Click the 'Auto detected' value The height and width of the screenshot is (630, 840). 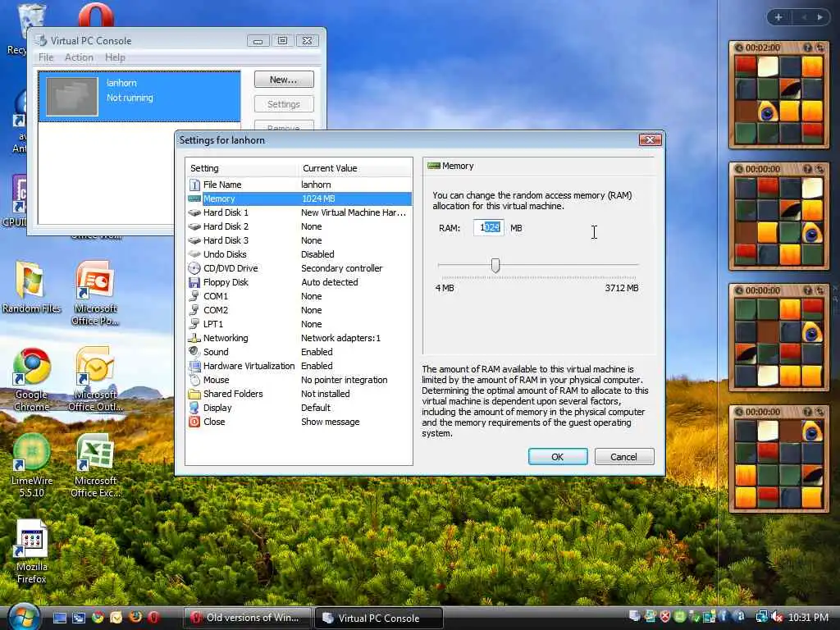pyautogui.click(x=330, y=282)
